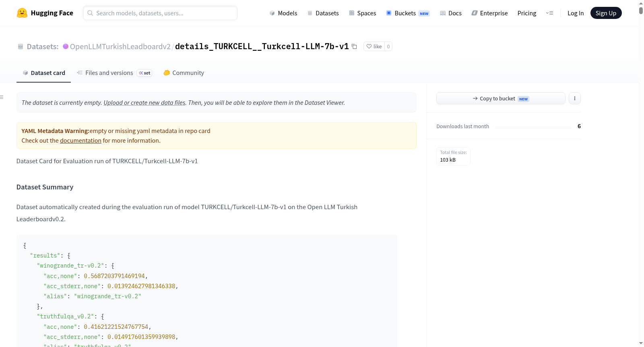The height and width of the screenshot is (347, 644).
Task: Copy dataset name to clipboard icon
Action: click(354, 46)
